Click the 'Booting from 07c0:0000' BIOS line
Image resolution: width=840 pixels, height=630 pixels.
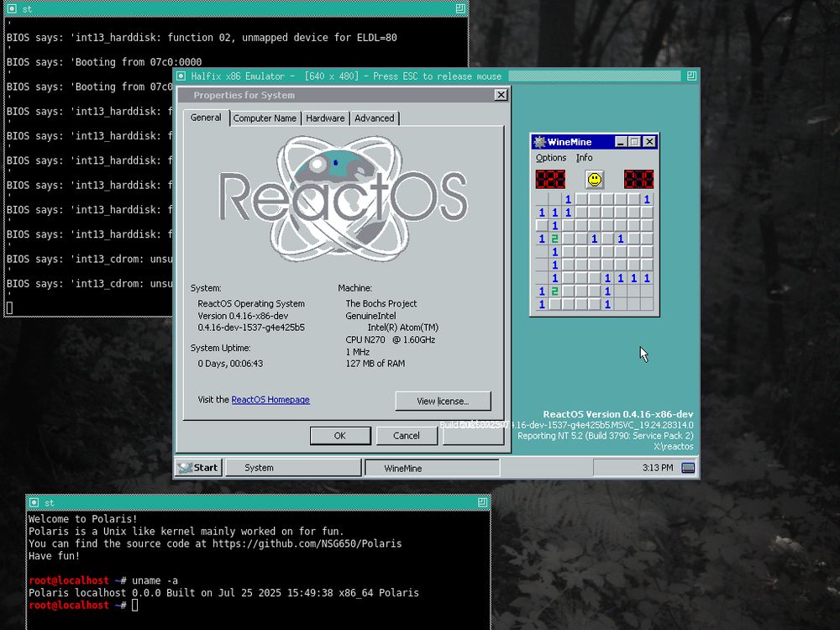[x=104, y=62]
